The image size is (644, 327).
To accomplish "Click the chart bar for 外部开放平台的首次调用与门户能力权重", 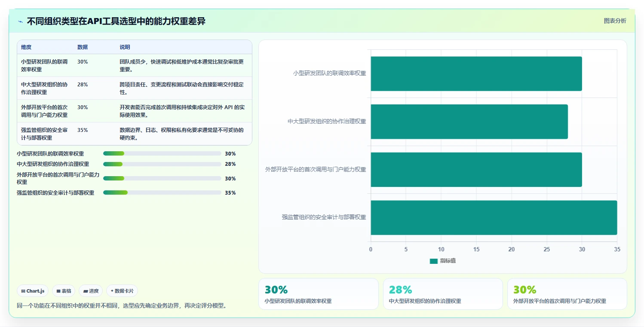I will (x=476, y=170).
